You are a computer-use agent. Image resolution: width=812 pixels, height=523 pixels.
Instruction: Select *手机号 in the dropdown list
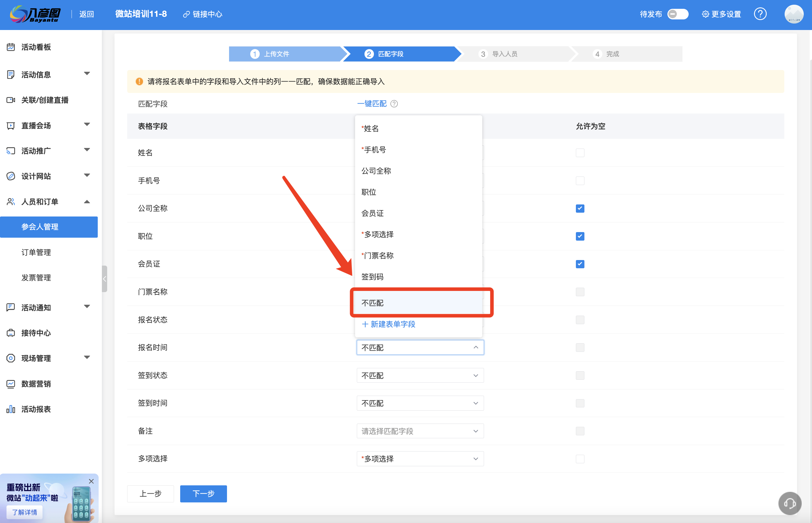point(418,150)
